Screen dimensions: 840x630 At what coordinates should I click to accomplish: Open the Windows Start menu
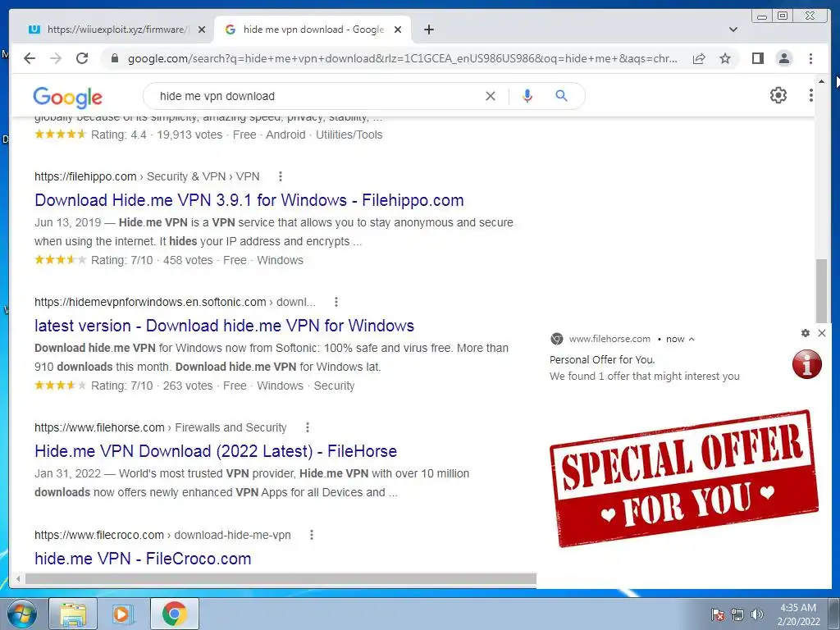pyautogui.click(x=21, y=614)
